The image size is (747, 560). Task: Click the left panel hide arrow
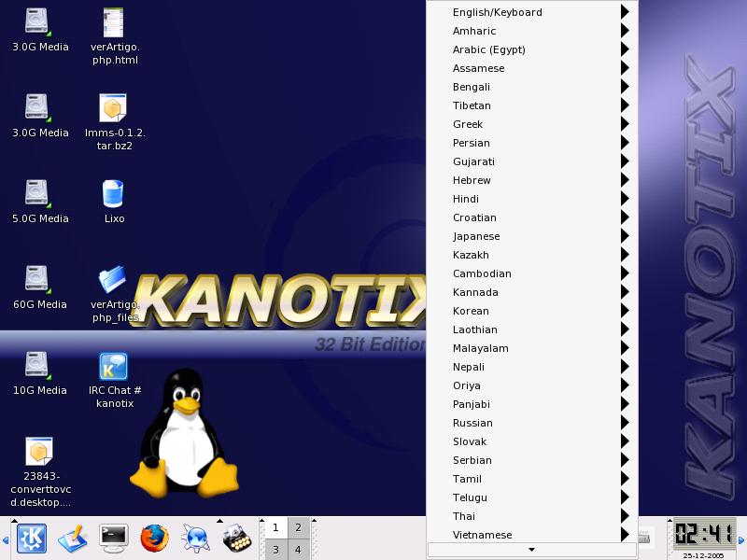tap(6, 540)
